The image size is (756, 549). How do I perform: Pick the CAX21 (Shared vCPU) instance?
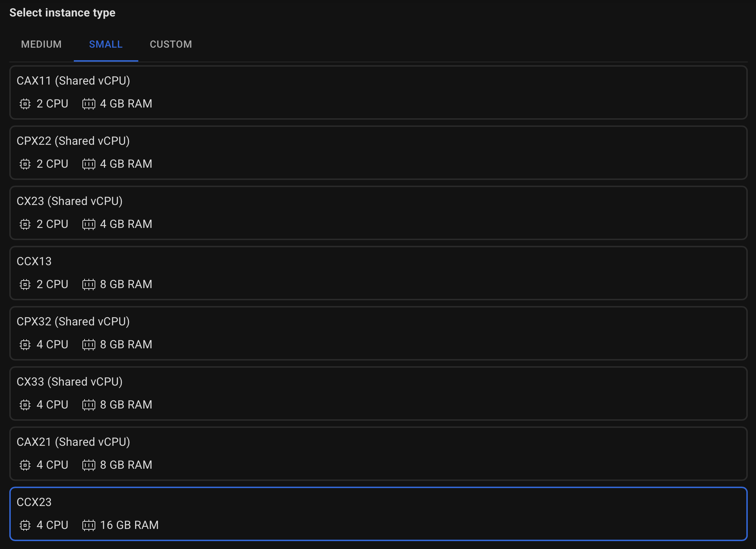[378, 453]
